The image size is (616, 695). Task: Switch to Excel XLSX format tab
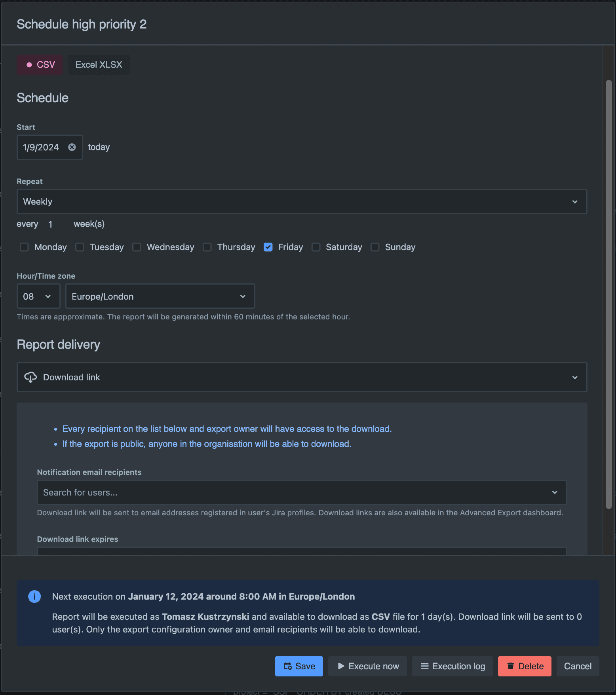(99, 65)
